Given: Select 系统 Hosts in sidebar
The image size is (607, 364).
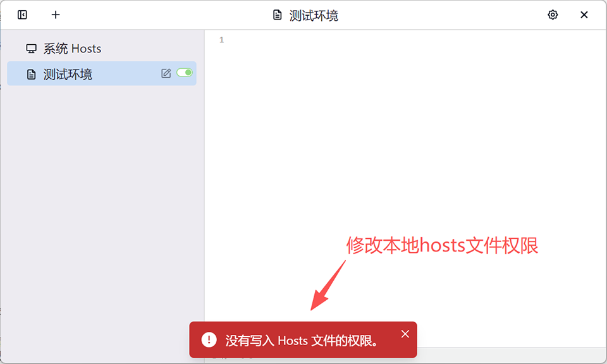Looking at the screenshot, I should (x=101, y=49).
